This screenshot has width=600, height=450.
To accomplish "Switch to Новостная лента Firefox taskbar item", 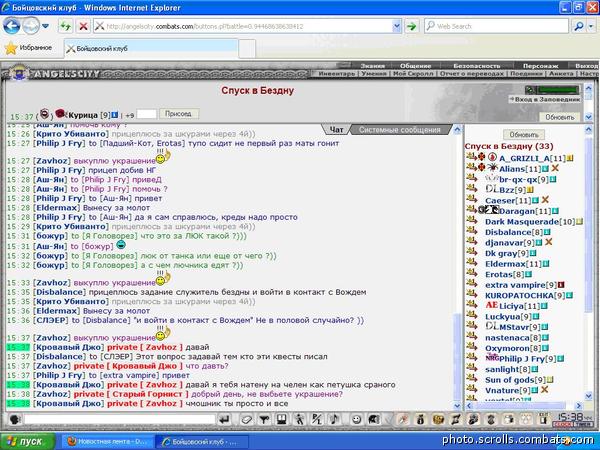I will click(x=107, y=442).
